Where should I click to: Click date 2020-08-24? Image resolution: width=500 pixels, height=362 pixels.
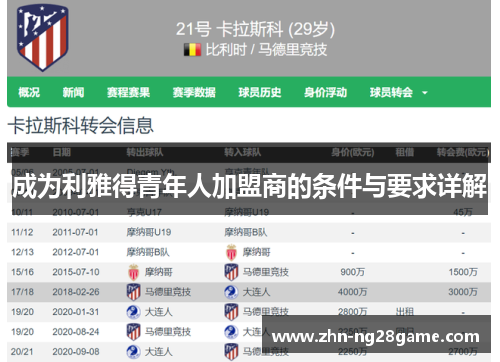[76, 332]
